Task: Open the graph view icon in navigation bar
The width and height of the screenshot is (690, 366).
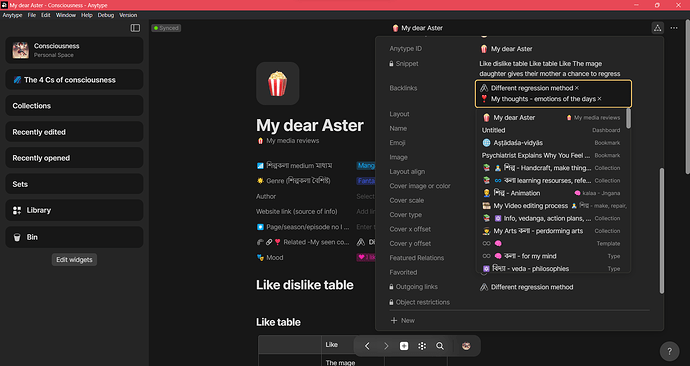Action: (x=422, y=346)
